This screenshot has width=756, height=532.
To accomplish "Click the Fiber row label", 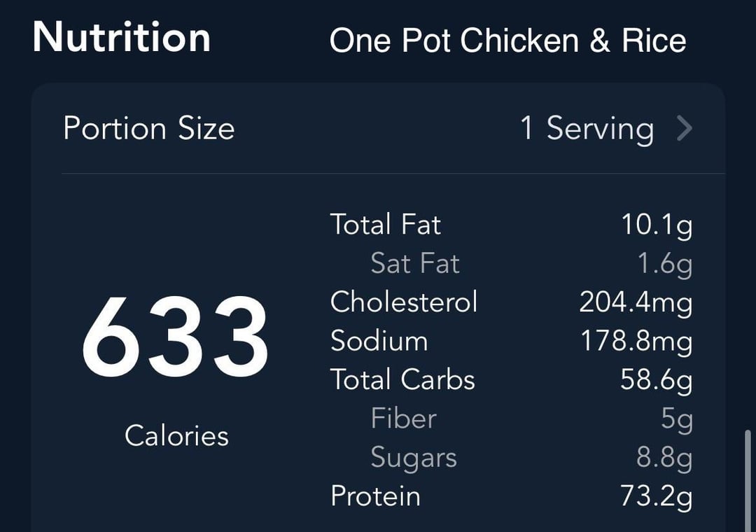I will [404, 418].
